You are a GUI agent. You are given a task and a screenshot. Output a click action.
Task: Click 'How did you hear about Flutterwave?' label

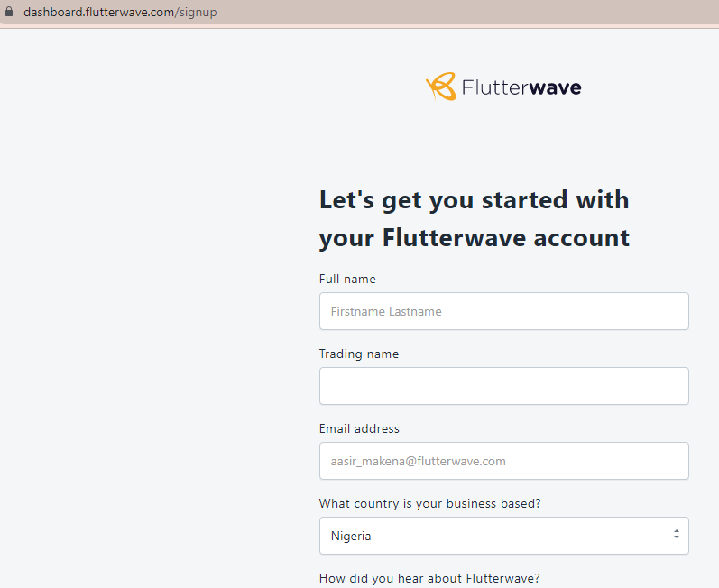click(429, 579)
